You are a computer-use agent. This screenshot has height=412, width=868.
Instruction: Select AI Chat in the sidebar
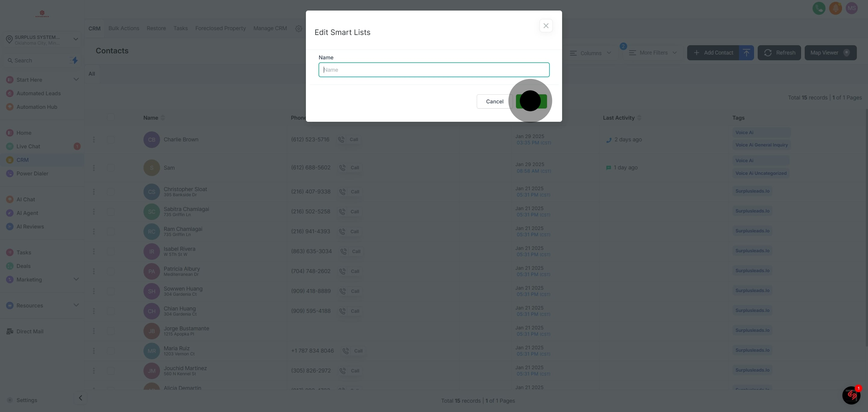[x=26, y=199]
